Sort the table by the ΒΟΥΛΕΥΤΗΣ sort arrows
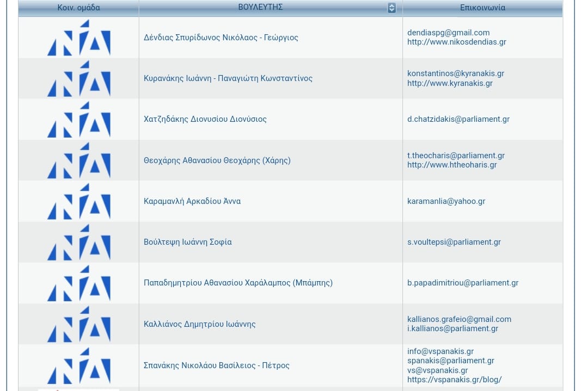 tap(391, 8)
